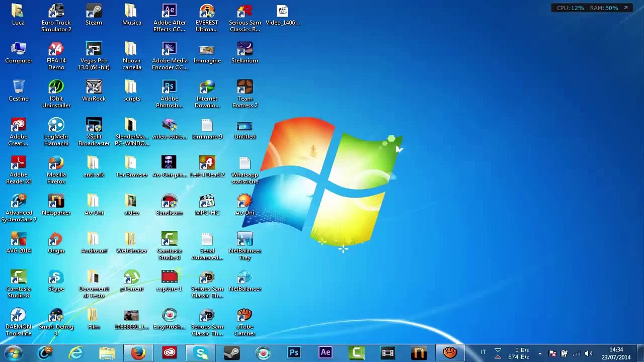Screen dimensions: 644x362
Task: Select the Adobe After Effects CC desktop icon
Action: [169, 18]
